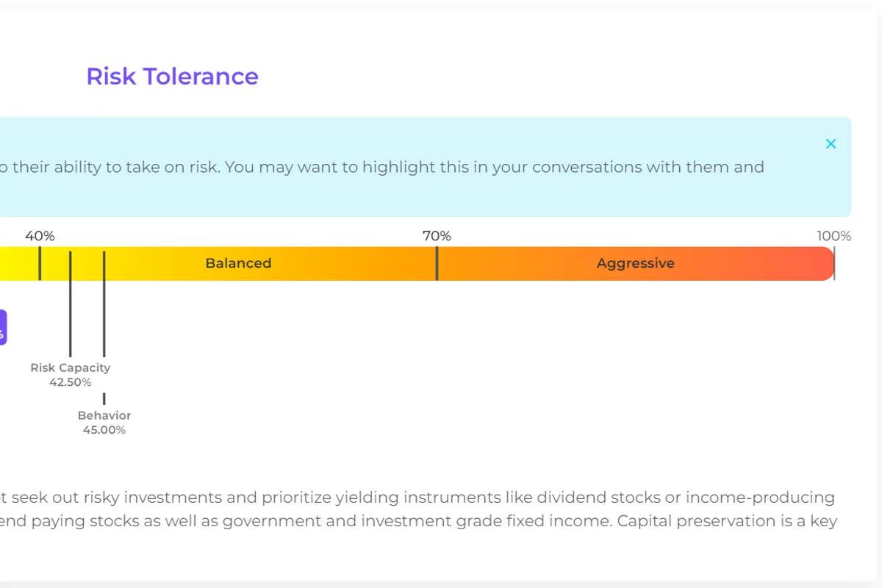882x588 pixels.
Task: Click the Risk Tolerance heading
Action: point(172,76)
